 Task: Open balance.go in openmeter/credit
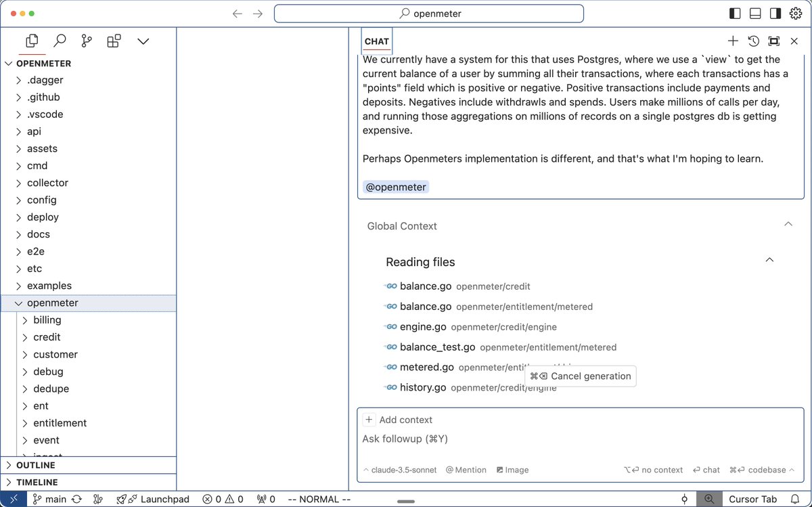coord(457,286)
